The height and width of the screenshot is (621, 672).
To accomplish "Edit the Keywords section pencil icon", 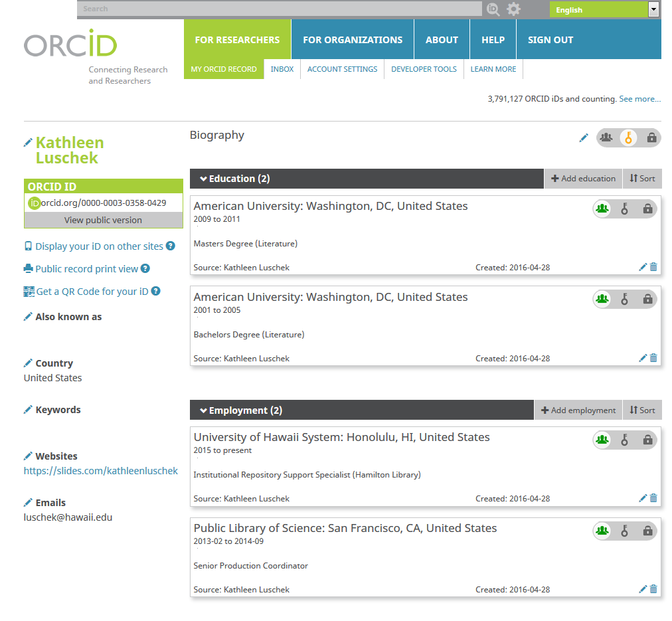I will 28,410.
